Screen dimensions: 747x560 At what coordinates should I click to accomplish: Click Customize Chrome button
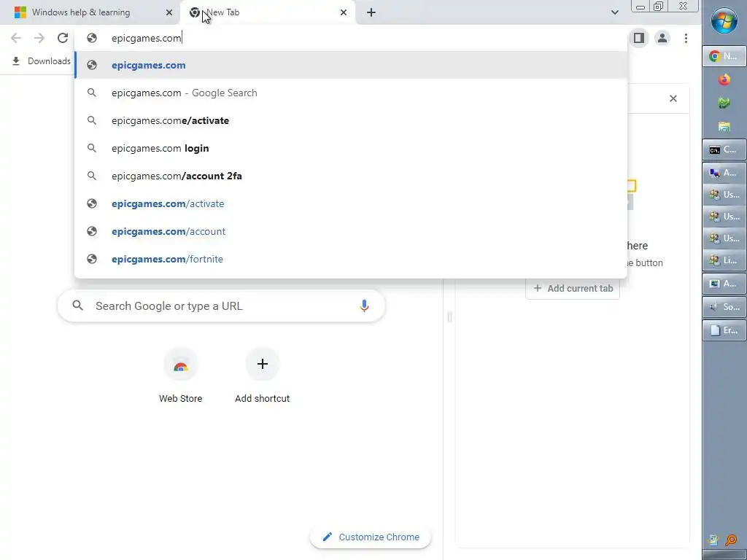[371, 537]
